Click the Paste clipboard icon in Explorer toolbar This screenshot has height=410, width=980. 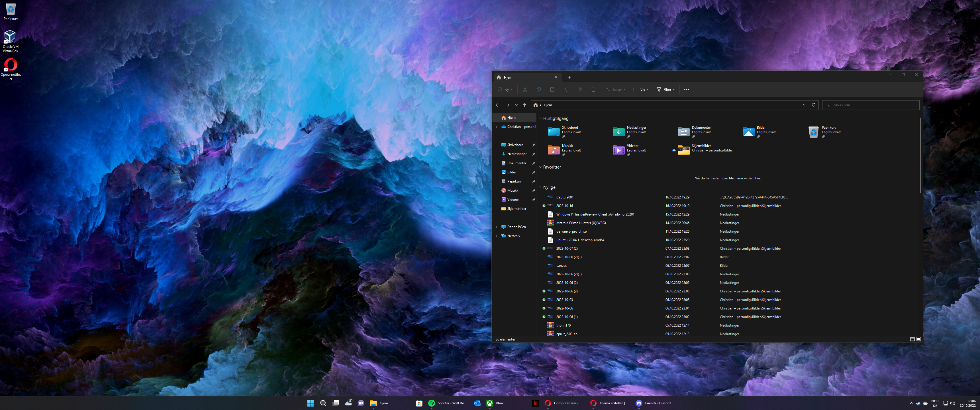click(552, 90)
